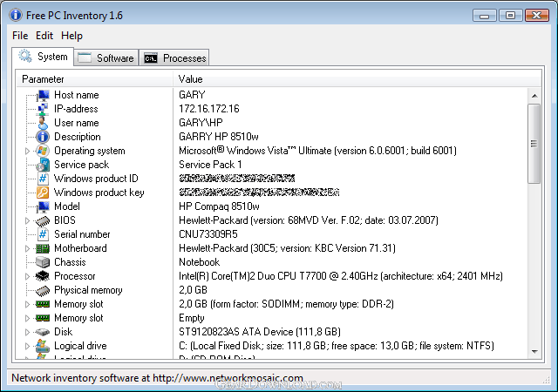The image size is (558, 392).
Task: Click the scrollbar down arrow
Action: click(x=534, y=351)
